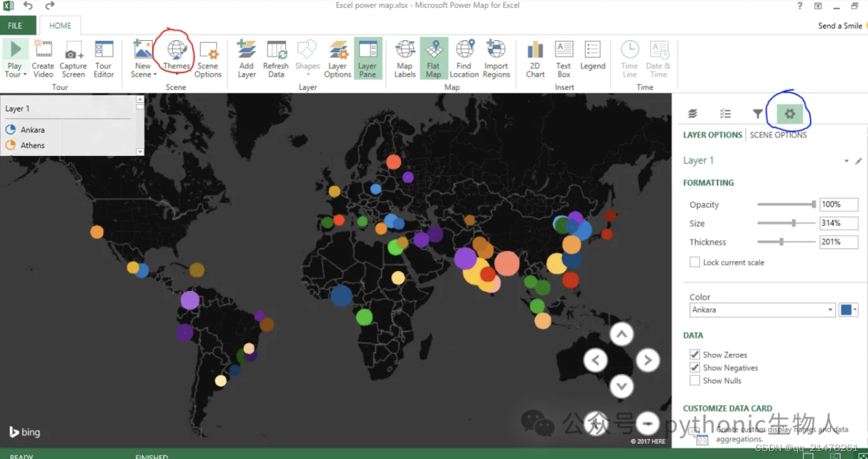Open the filter funnel pane icon
The width and height of the screenshot is (868, 459).
coord(758,114)
